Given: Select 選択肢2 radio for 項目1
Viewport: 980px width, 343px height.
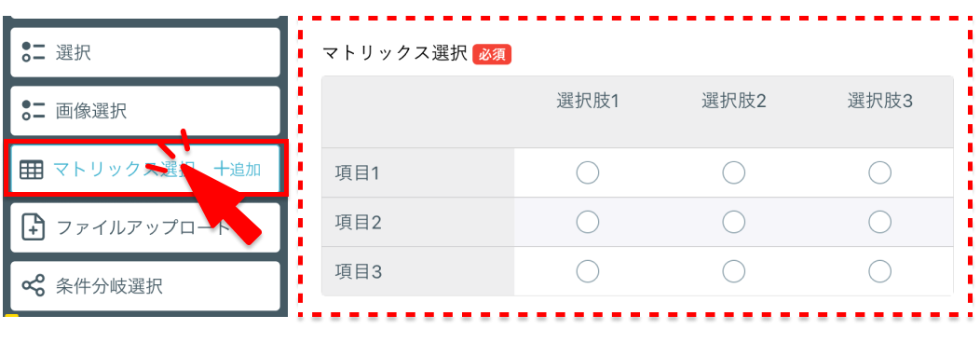Looking at the screenshot, I should pos(734,172).
